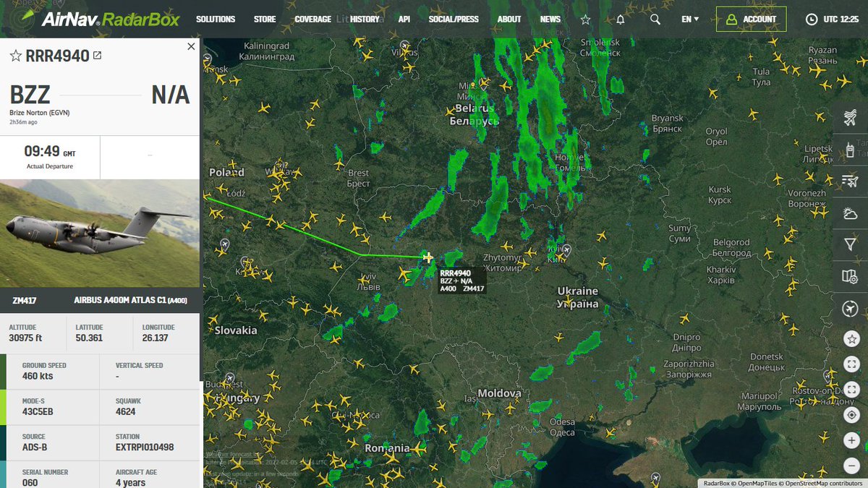
Task: Open the SOCIAL/PRESS menu item
Action: tap(454, 20)
